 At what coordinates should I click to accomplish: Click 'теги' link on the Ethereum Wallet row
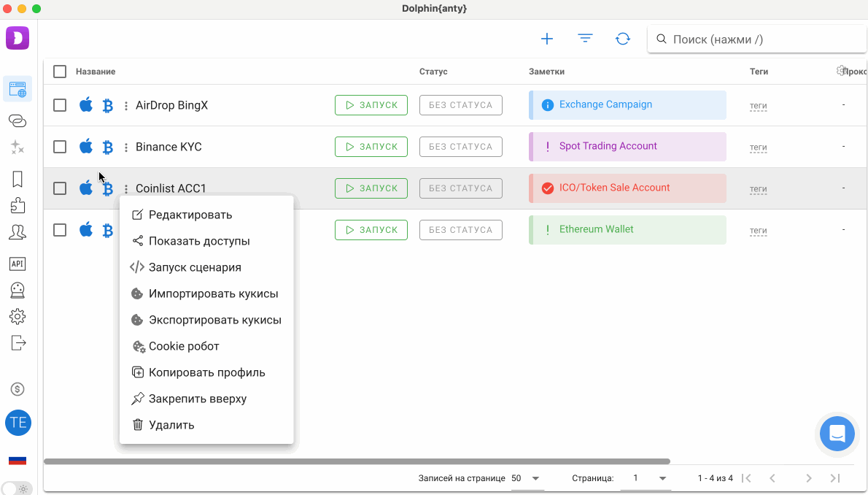(759, 231)
